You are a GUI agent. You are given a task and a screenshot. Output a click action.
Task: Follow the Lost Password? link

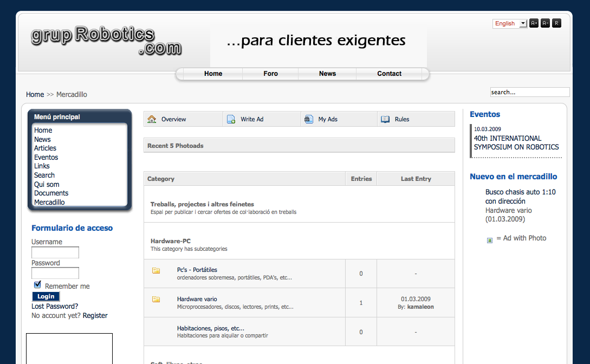tap(55, 307)
